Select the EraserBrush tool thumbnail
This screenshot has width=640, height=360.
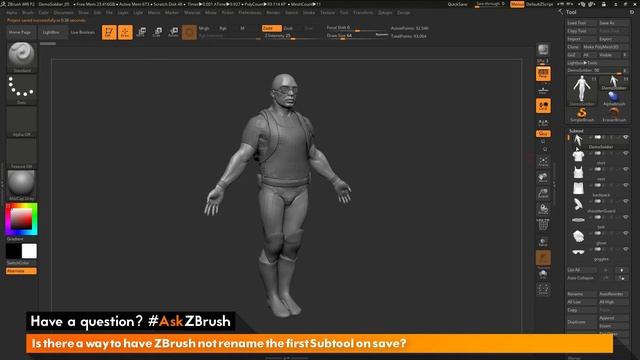(614, 115)
